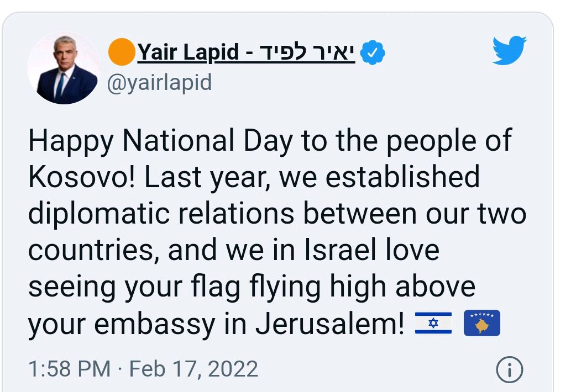Click the word "Kosovo!" in the tweet

(72, 177)
